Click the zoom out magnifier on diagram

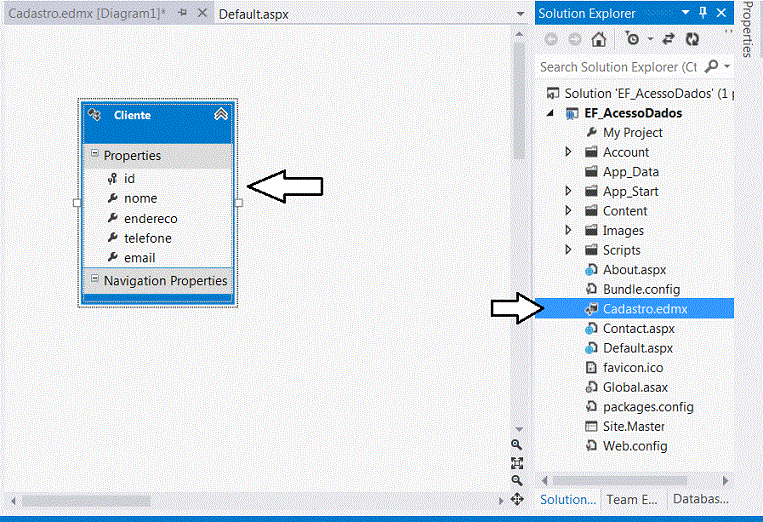516,480
